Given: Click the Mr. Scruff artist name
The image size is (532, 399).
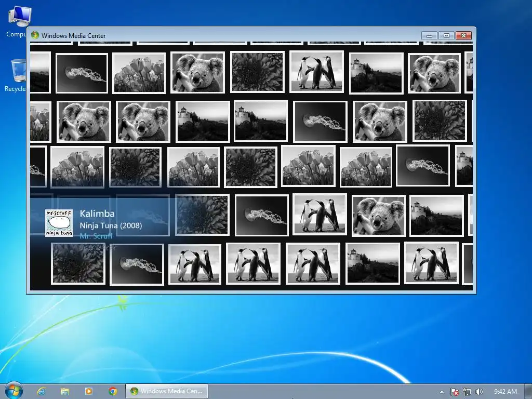Looking at the screenshot, I should 96,236.
